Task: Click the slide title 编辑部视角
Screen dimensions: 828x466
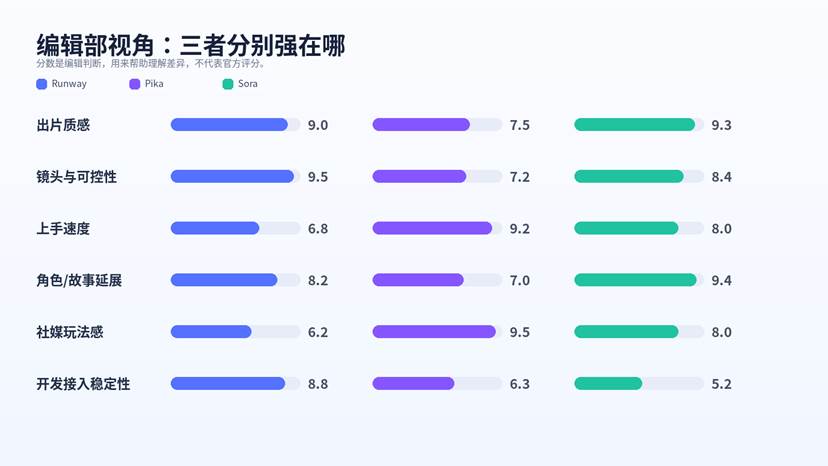Action: [x=190, y=44]
